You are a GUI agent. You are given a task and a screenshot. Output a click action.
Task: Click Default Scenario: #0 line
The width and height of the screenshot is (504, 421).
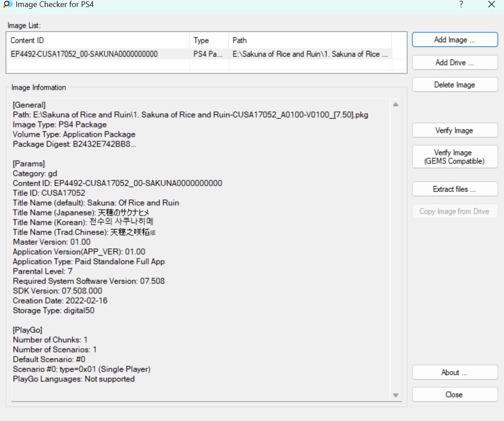(49, 360)
